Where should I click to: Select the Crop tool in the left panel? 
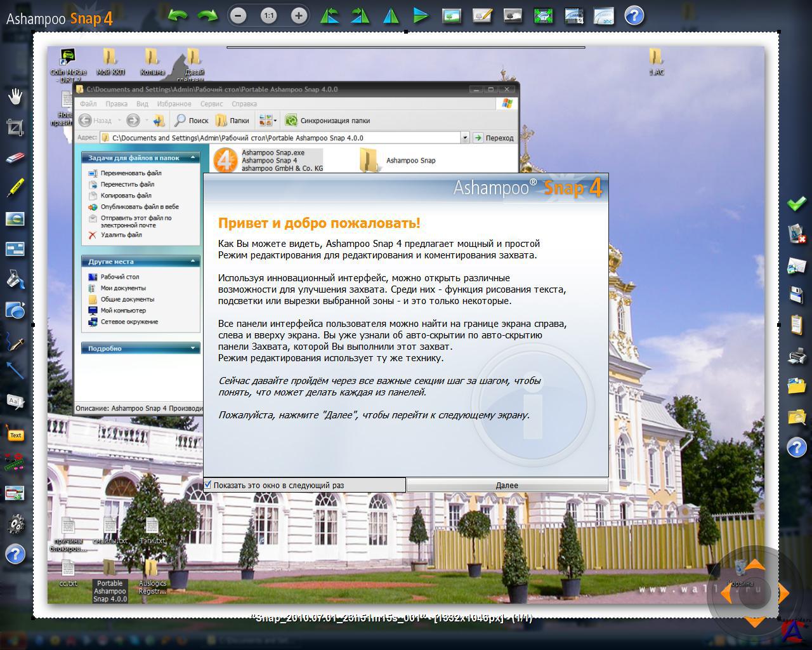coord(15,128)
